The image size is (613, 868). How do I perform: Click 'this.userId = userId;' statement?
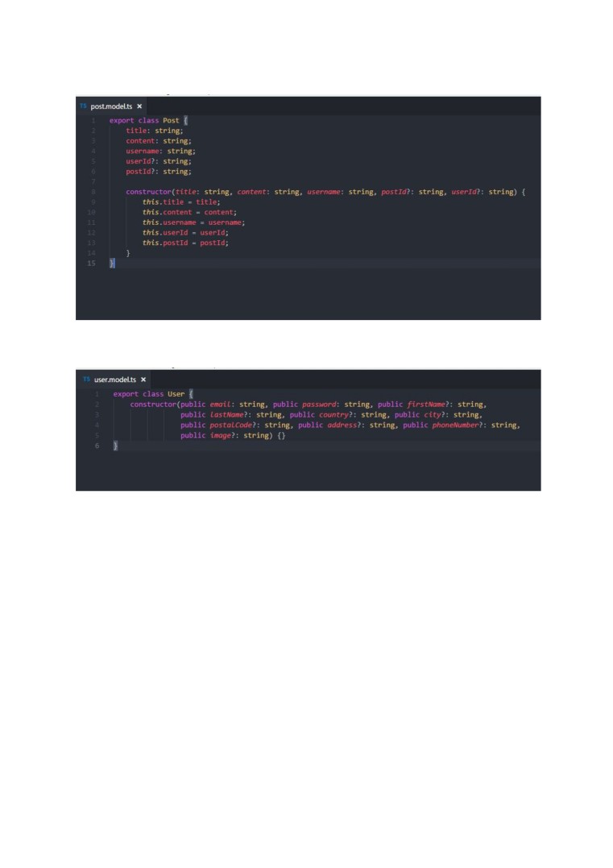pyautogui.click(x=185, y=232)
